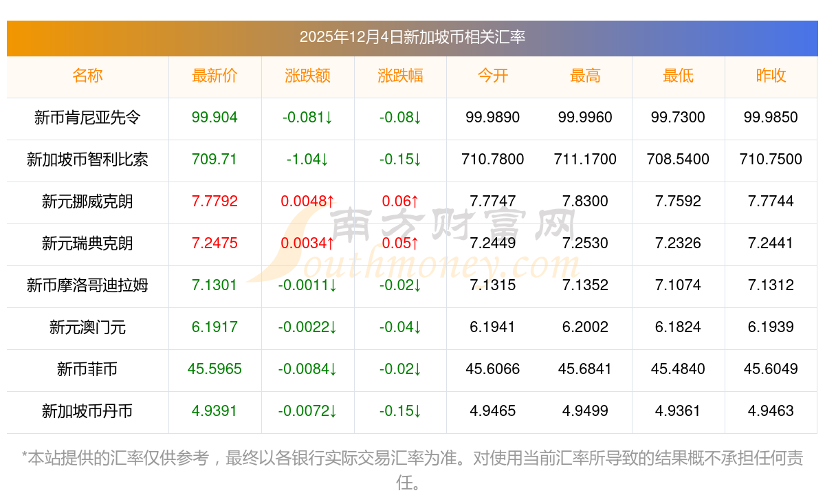825x504 pixels.
Task: Select latest price 6.1917
Action: tap(214, 327)
